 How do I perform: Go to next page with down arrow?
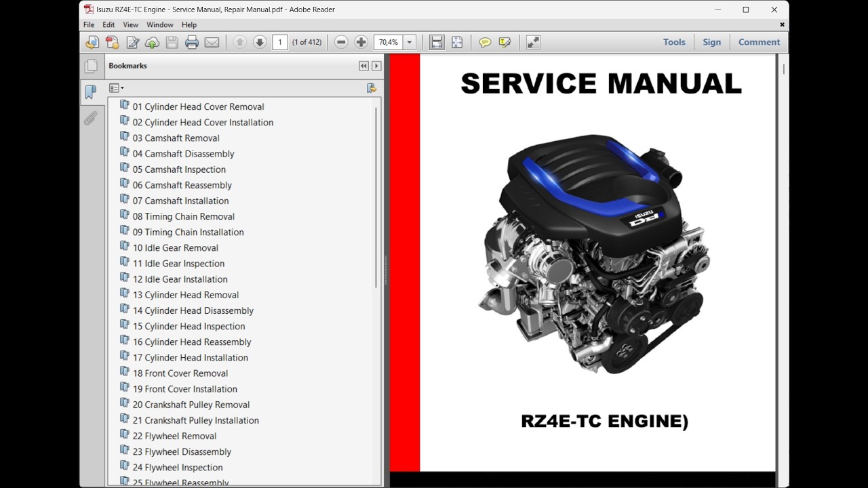(259, 42)
